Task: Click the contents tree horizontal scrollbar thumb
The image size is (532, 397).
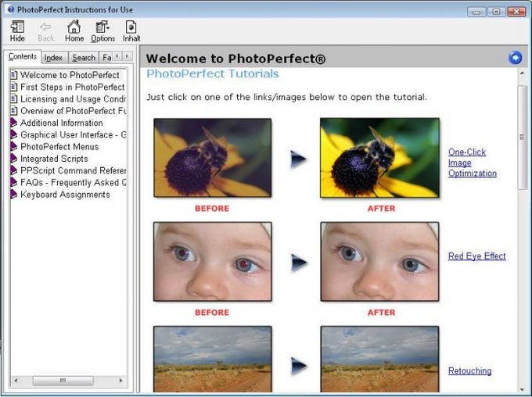Action: click(63, 381)
